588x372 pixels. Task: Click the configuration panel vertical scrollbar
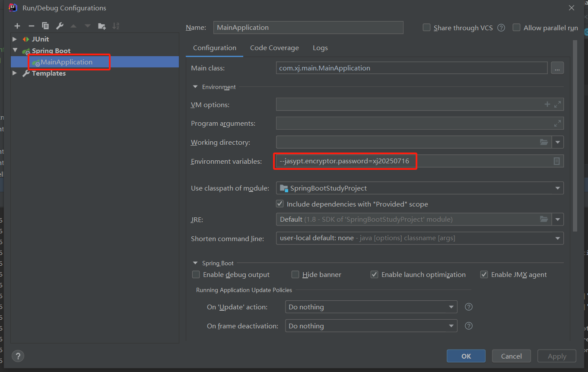[575, 136]
